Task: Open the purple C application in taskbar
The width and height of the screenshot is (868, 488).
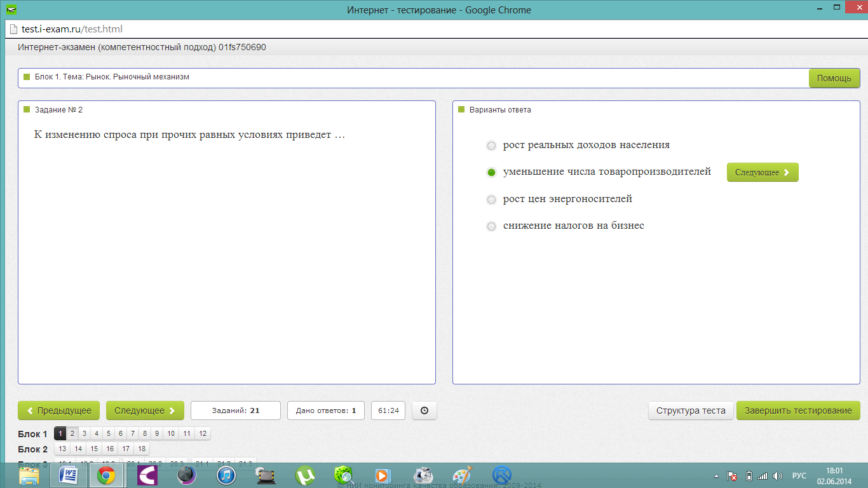Action: pos(147,475)
